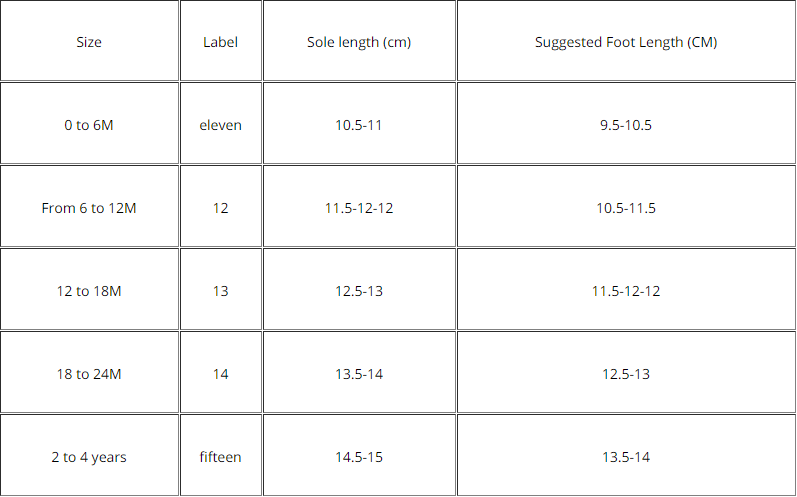This screenshot has height=497, width=797.
Task: Click the 14.5-15 sole length cell
Action: point(359,457)
